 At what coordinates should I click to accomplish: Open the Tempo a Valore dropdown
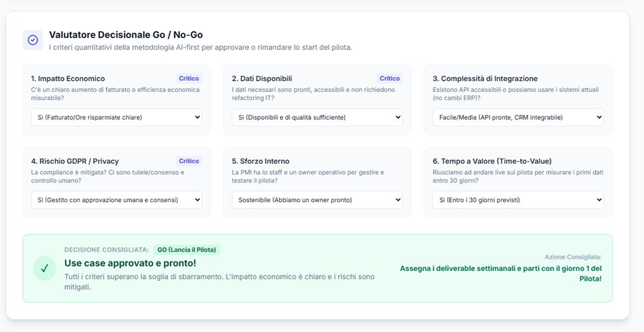518,200
